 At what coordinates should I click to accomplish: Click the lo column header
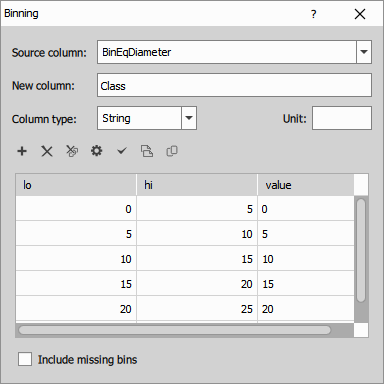pyautogui.click(x=76, y=185)
